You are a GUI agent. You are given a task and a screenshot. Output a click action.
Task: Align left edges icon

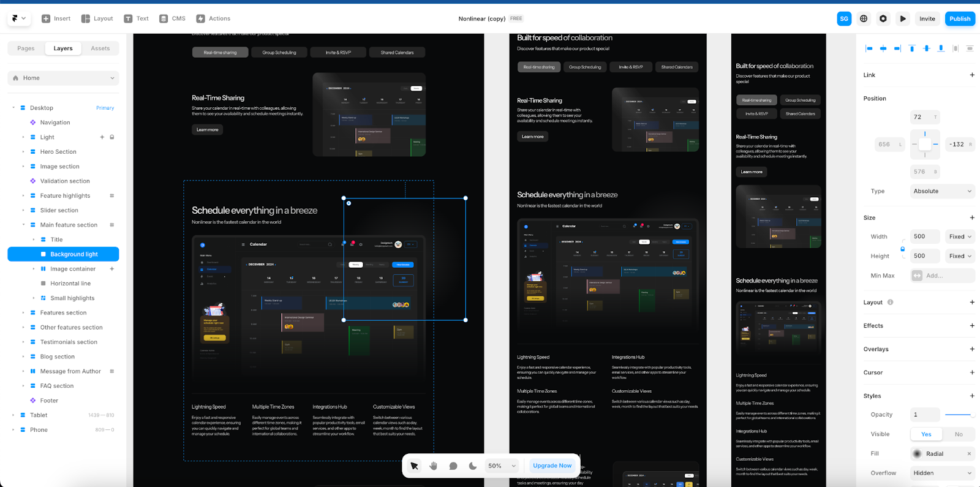click(869, 48)
